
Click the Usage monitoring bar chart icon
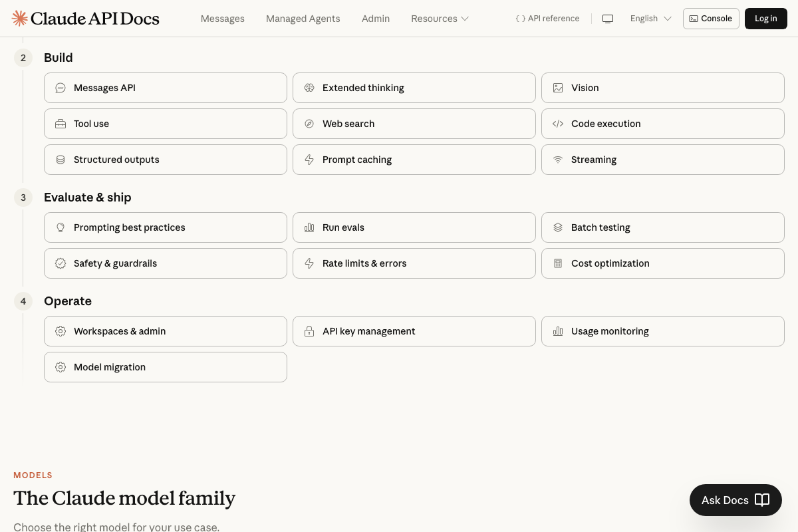[558, 331]
